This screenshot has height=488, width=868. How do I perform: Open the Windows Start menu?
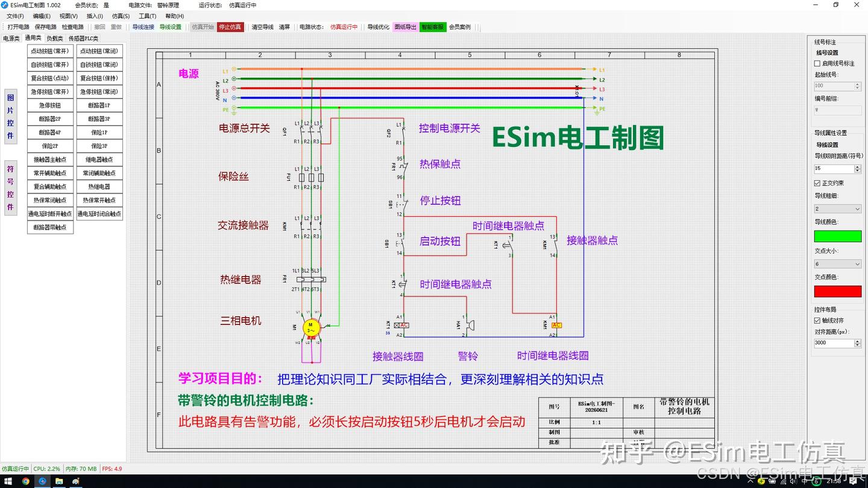pyautogui.click(x=9, y=481)
